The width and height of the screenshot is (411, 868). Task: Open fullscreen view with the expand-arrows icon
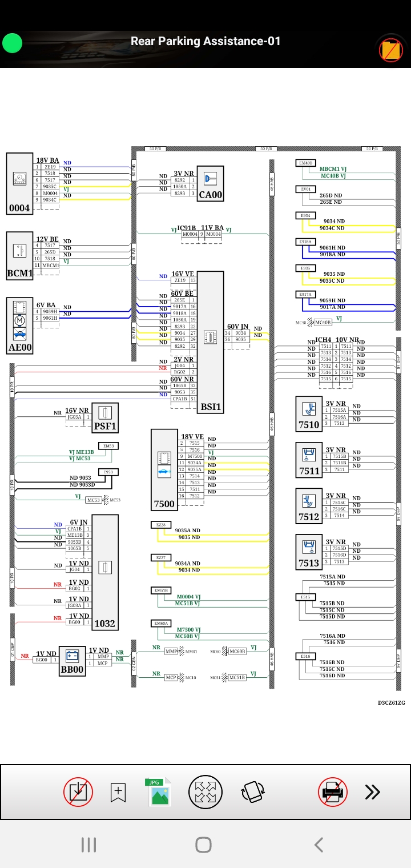(x=205, y=792)
